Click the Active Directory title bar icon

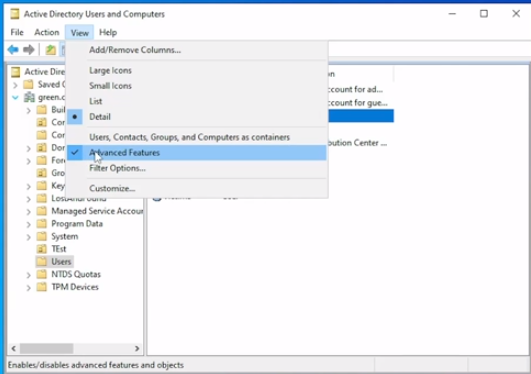click(x=15, y=14)
